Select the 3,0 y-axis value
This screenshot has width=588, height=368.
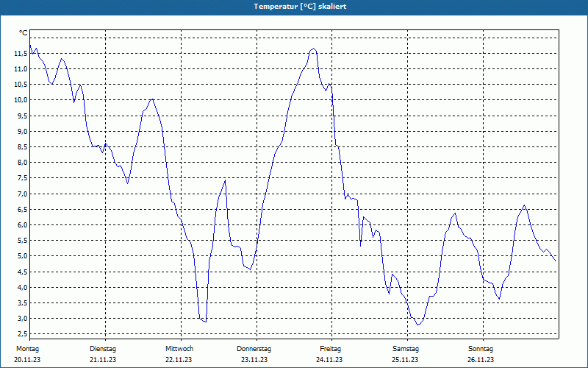click(x=22, y=319)
